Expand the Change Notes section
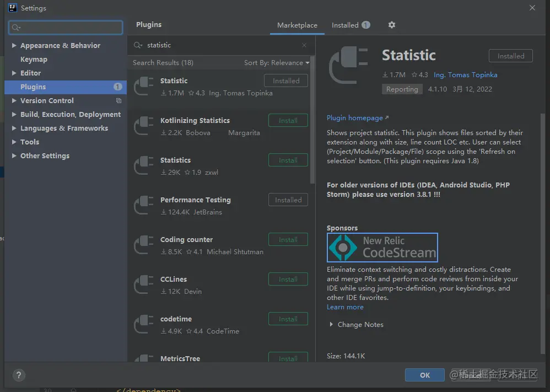This screenshot has height=392, width=550. pos(331,325)
